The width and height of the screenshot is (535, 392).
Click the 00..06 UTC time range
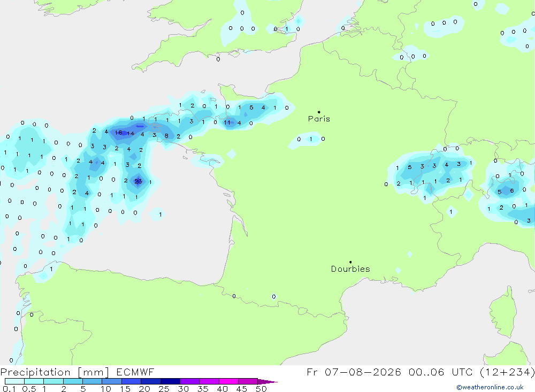coord(426,372)
